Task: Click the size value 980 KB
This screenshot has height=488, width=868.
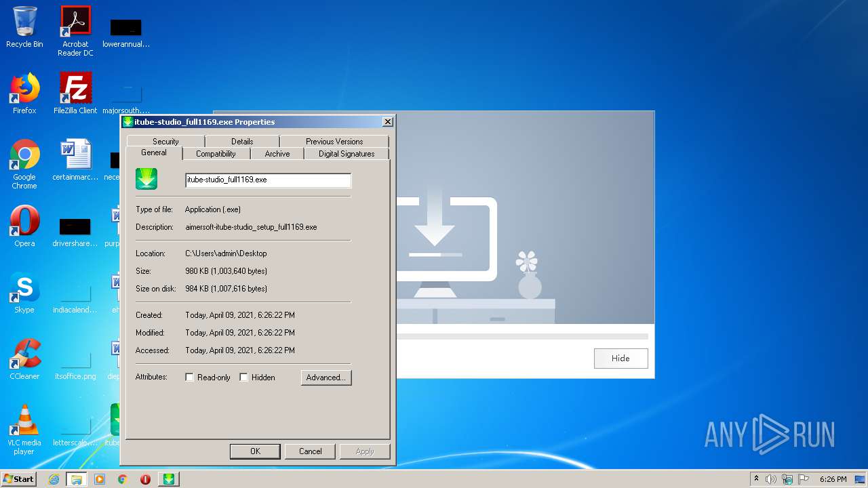Action: tap(226, 271)
